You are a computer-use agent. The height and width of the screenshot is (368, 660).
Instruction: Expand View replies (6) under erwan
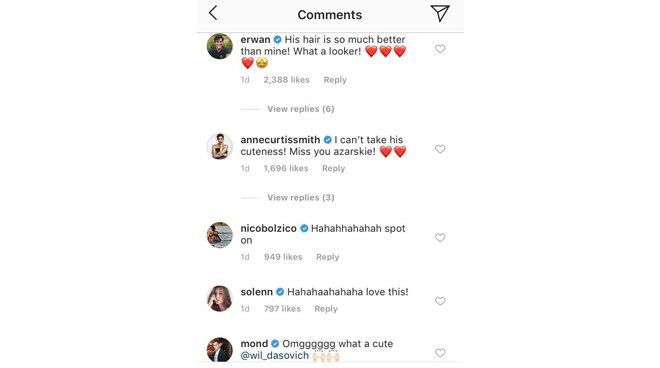click(x=301, y=109)
